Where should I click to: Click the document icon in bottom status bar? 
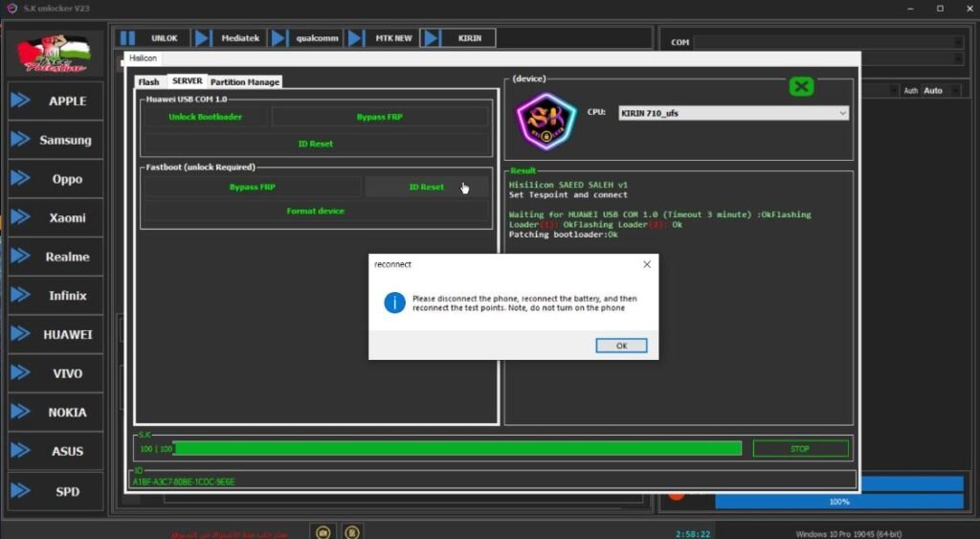352,532
